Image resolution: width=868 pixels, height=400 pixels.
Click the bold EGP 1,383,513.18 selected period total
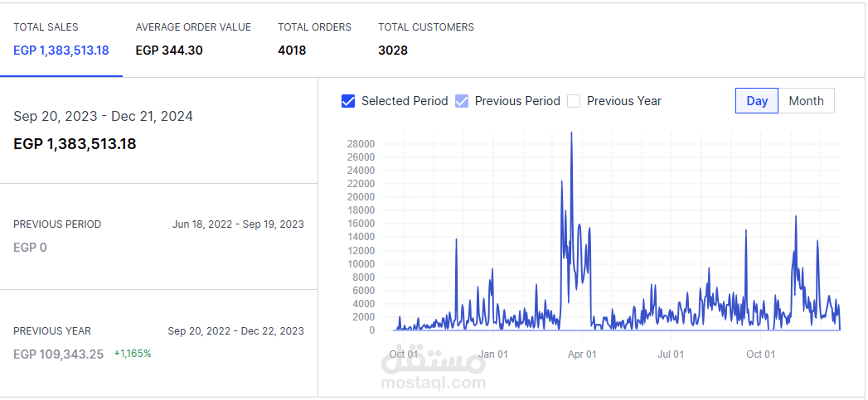pos(75,144)
